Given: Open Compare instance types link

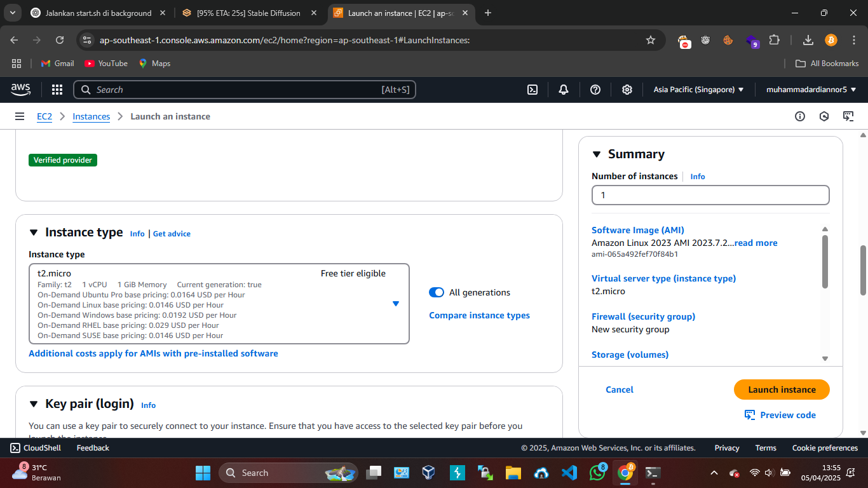Looking at the screenshot, I should [479, 315].
